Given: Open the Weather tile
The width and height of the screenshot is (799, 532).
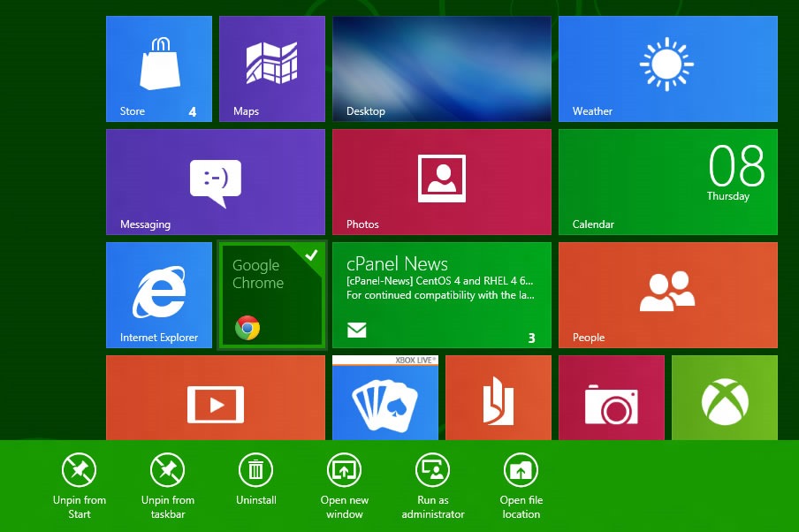Looking at the screenshot, I should (668, 68).
